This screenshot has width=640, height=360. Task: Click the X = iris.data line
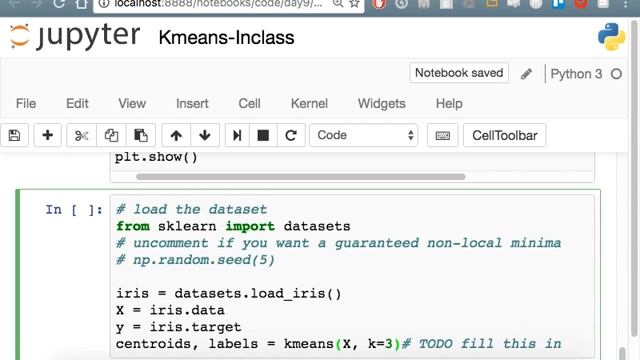(x=170, y=310)
